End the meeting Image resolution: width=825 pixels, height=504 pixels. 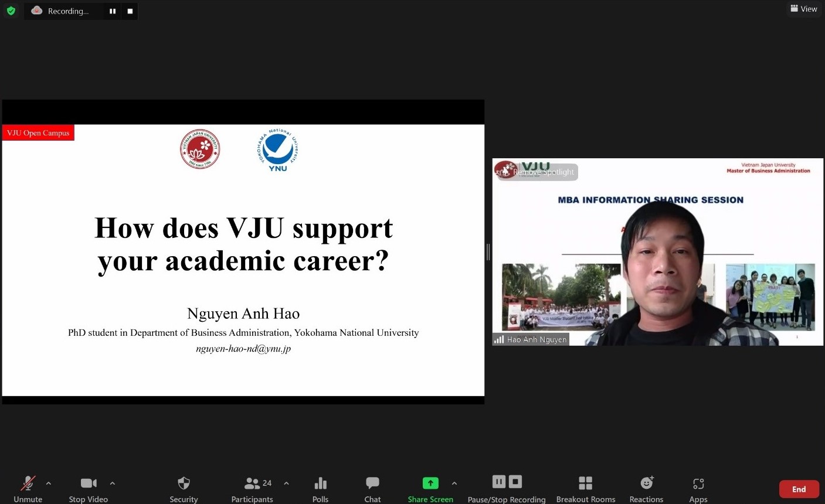[799, 489]
